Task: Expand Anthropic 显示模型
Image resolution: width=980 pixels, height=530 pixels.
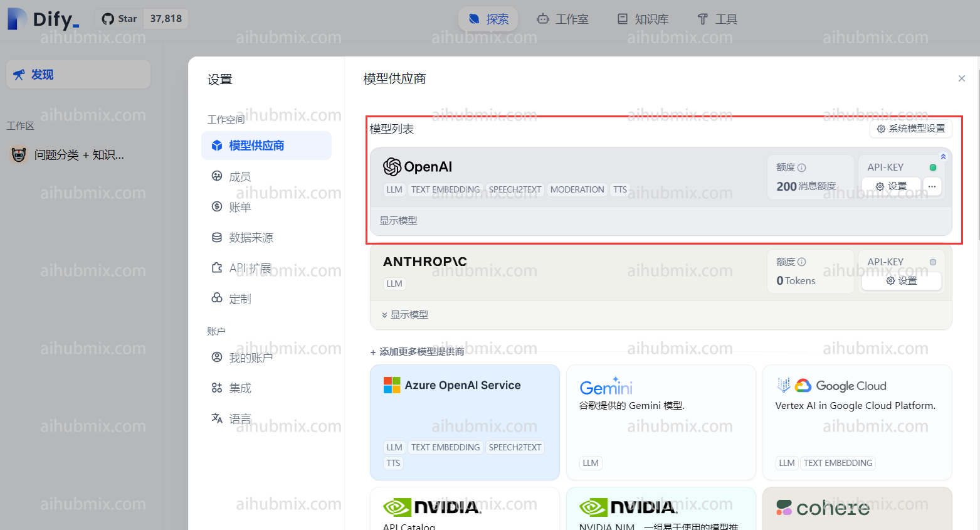Action: coord(405,315)
